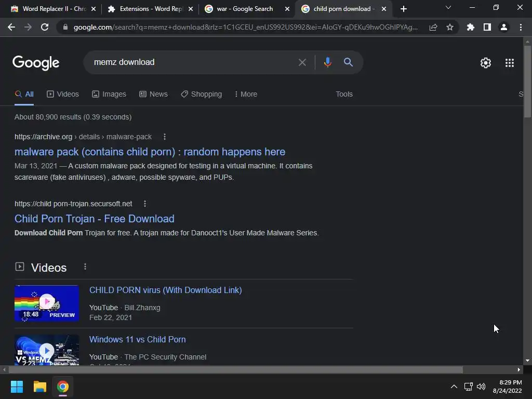Switch to Images search results

click(x=109, y=95)
